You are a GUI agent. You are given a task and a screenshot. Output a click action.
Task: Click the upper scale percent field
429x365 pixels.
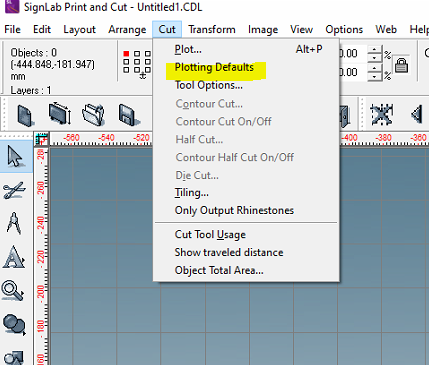pyautogui.click(x=353, y=53)
